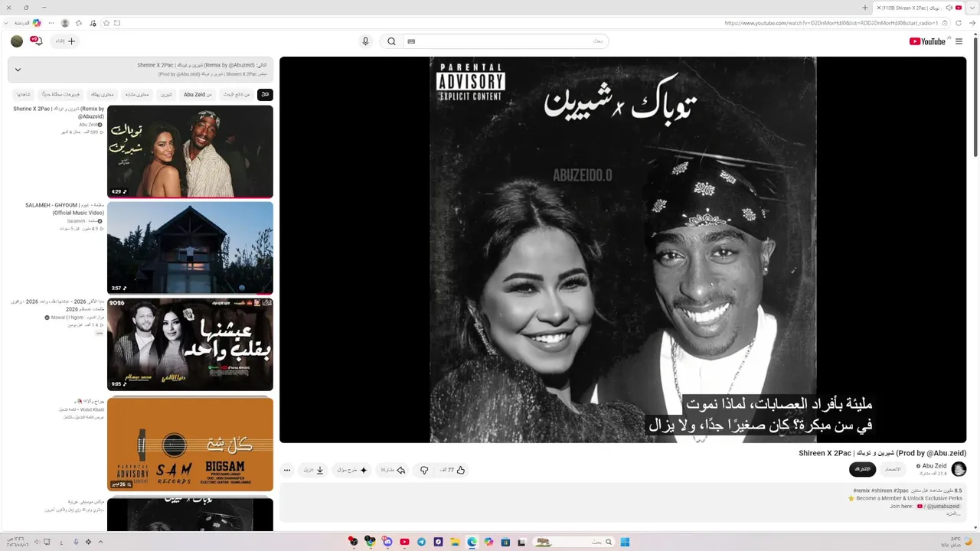The image size is (980, 551).
Task: Click the #remix hashtag link
Action: pyautogui.click(x=863, y=491)
